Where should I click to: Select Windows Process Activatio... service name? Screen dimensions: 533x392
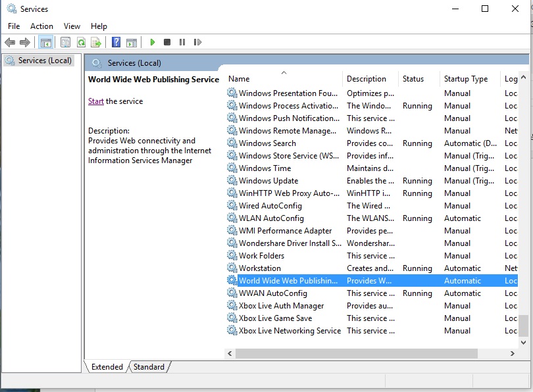click(289, 106)
